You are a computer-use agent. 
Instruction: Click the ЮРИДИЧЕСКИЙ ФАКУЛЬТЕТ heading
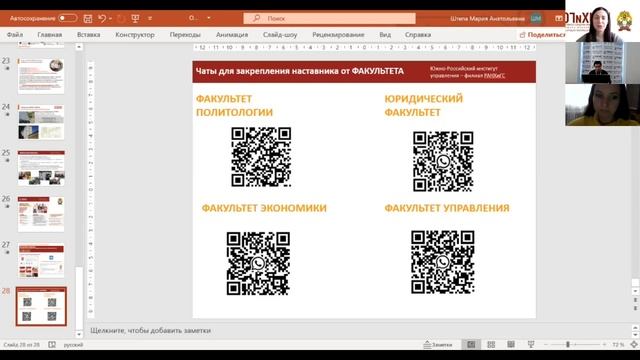click(x=424, y=105)
